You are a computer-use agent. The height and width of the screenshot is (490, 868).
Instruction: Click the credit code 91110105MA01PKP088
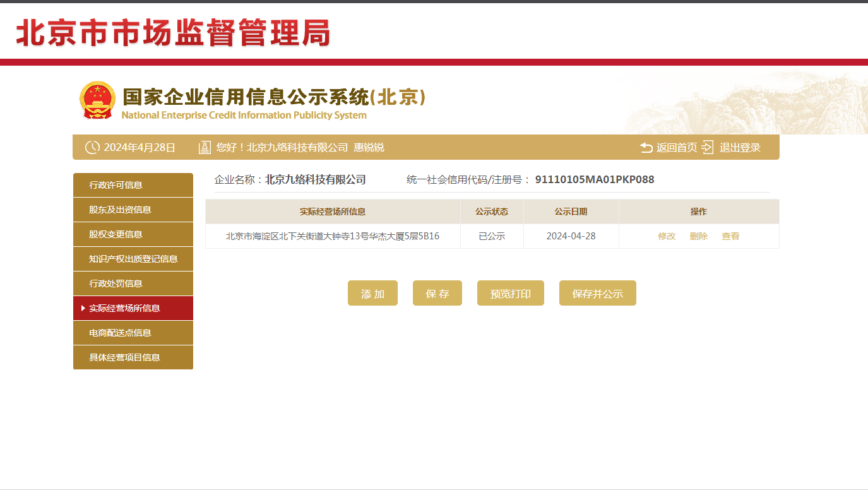pos(595,179)
